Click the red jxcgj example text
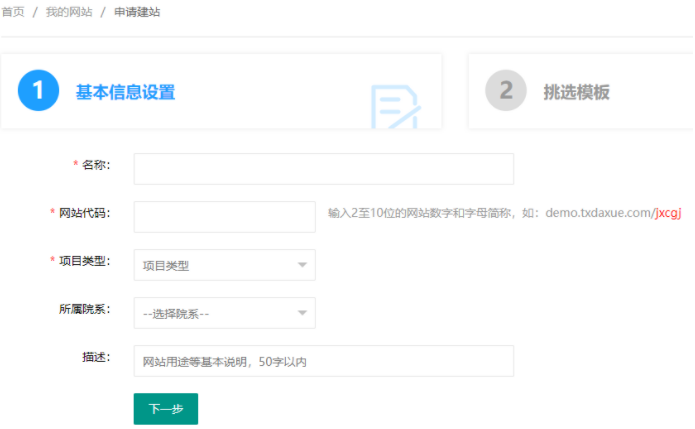Viewport: 695px width, 429px height. (668, 213)
